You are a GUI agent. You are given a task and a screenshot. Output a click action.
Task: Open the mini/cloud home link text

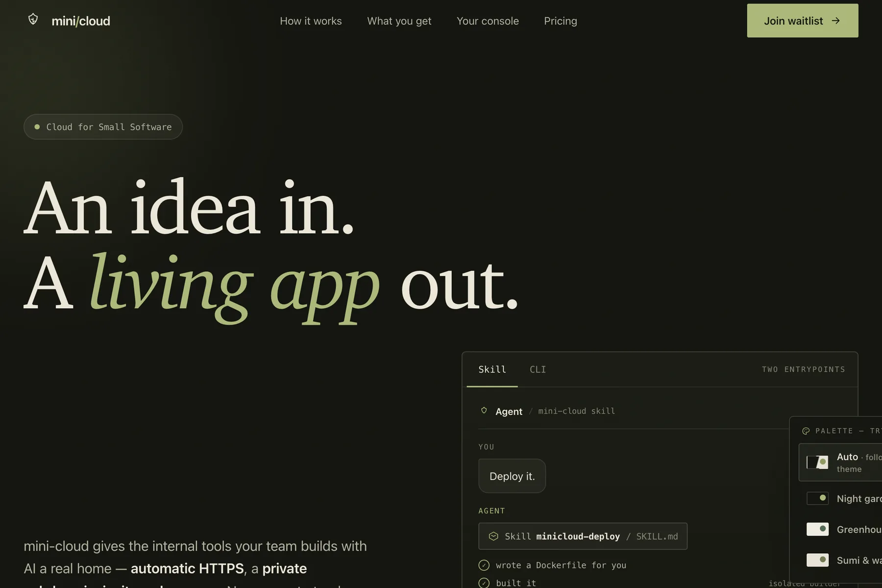(81, 21)
